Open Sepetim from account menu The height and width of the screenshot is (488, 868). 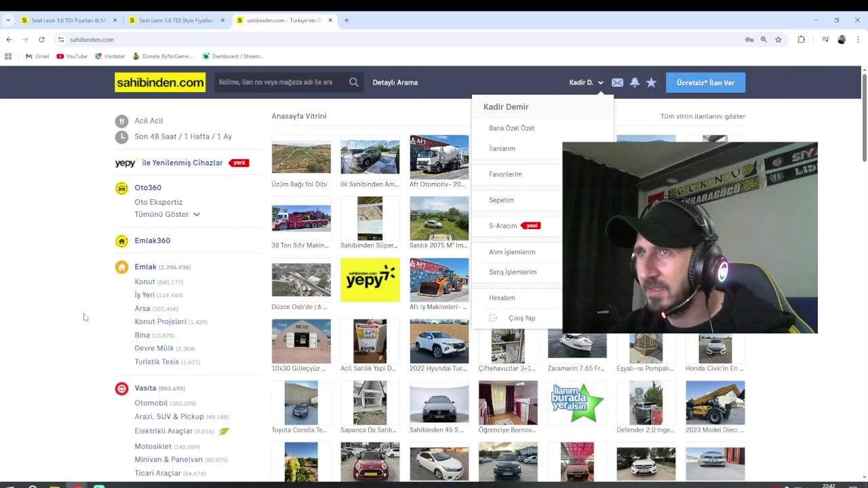tap(501, 200)
